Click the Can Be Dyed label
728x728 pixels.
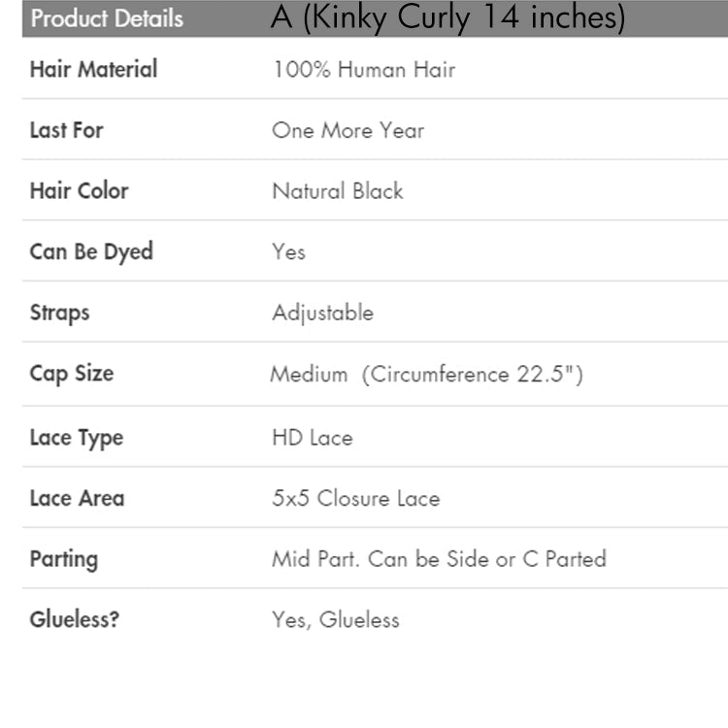(x=91, y=251)
